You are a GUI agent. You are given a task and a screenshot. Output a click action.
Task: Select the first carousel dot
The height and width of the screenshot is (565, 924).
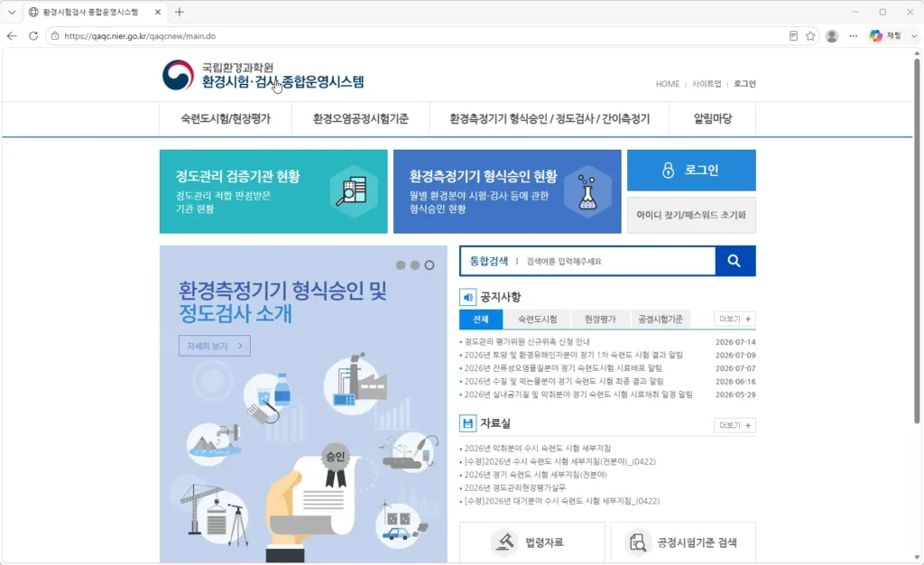401,265
